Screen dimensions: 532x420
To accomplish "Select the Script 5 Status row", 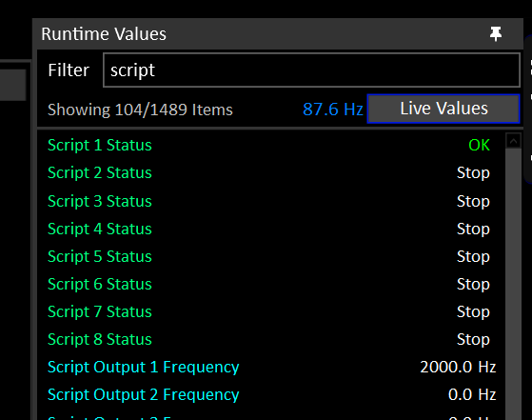I will (x=270, y=256).
